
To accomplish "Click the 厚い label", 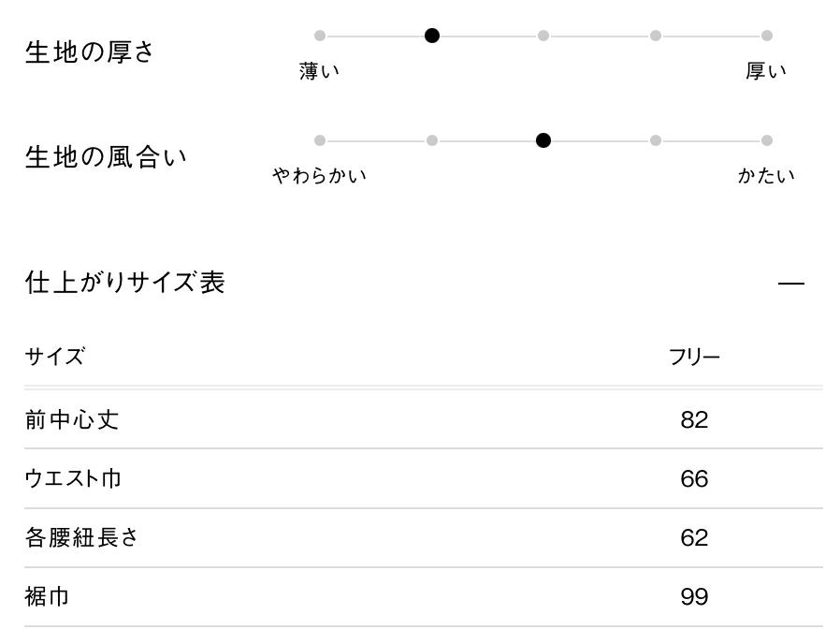I will (766, 71).
